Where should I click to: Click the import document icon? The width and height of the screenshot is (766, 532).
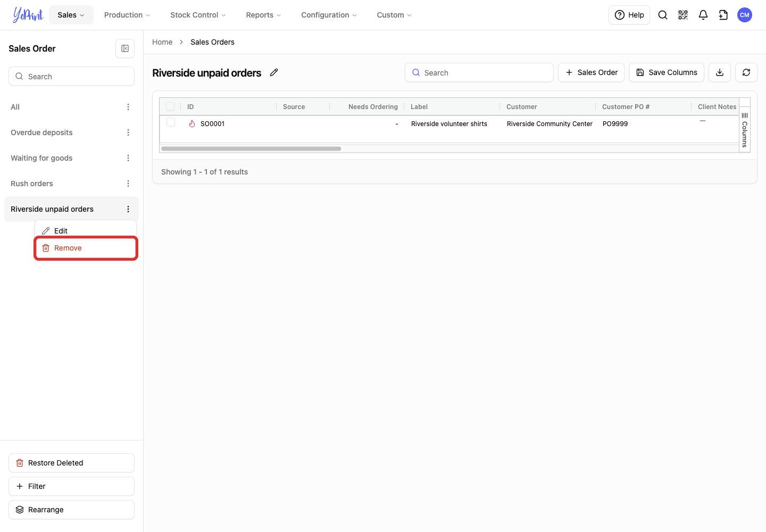[x=723, y=15]
